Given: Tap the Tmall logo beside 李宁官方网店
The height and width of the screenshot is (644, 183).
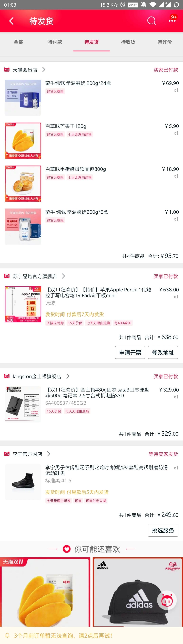Looking at the screenshot, I should point(7,454).
